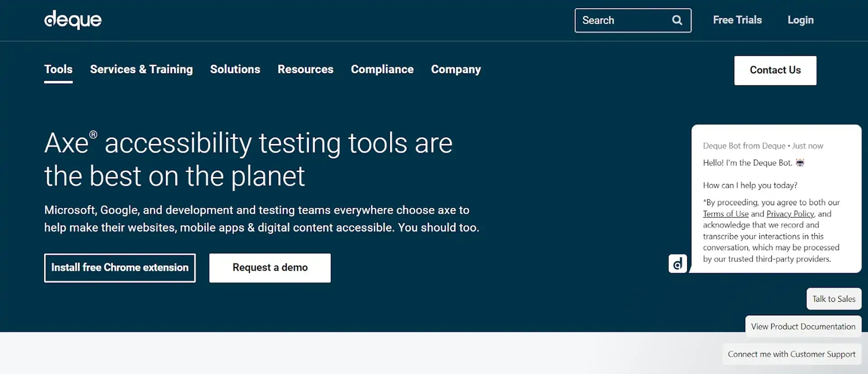
Task: Open the Free Trials link
Action: pyautogui.click(x=737, y=20)
